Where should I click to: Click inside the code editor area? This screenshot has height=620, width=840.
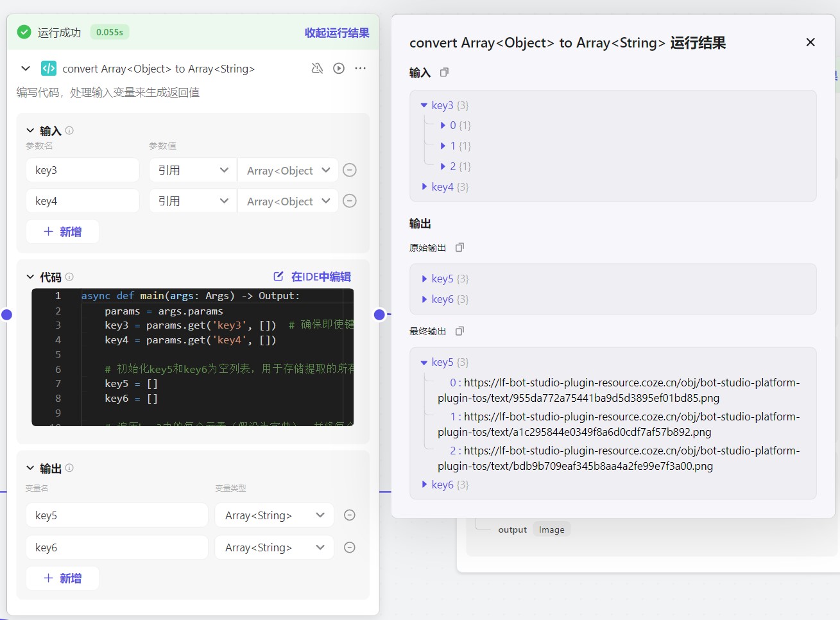(193, 357)
